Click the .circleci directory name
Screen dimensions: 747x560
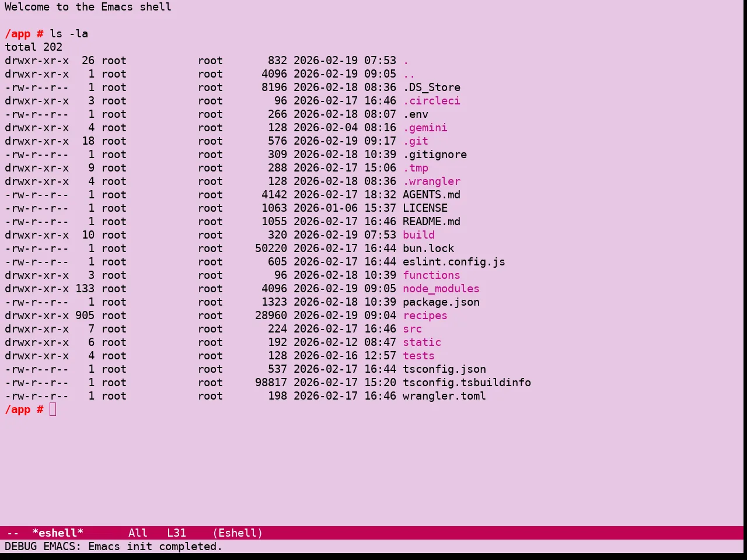431,101
